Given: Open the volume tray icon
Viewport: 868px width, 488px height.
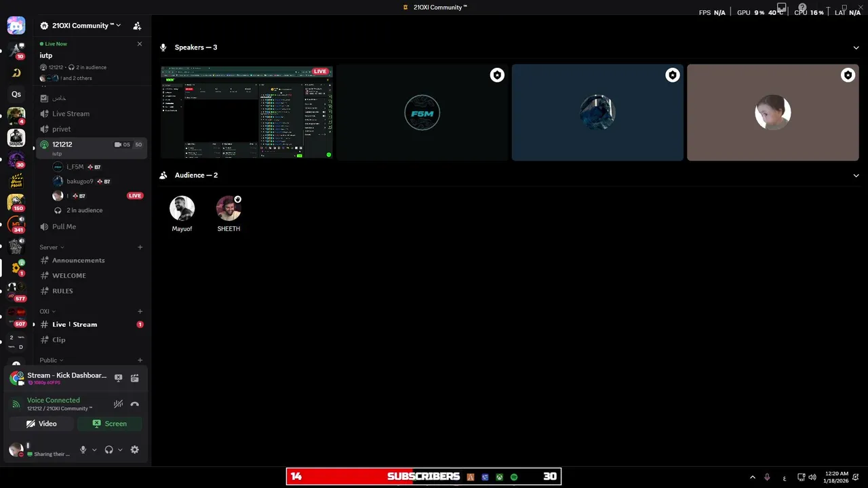Looking at the screenshot, I should (x=814, y=477).
